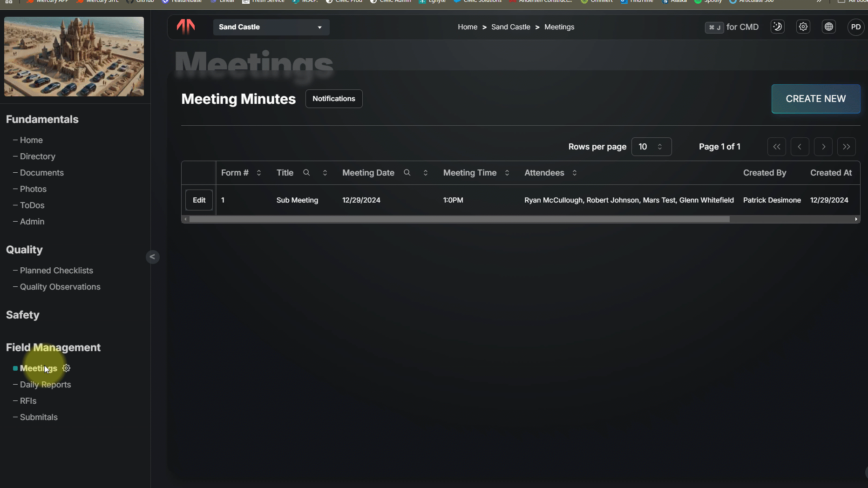Collapse the sidebar with arrow button
Image resolution: width=868 pixels, height=488 pixels.
[152, 257]
